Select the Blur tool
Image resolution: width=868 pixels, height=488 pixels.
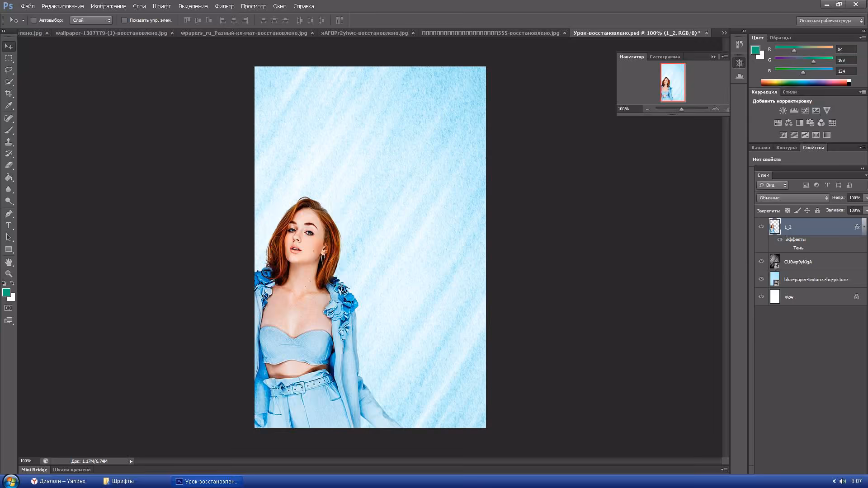coord(9,189)
